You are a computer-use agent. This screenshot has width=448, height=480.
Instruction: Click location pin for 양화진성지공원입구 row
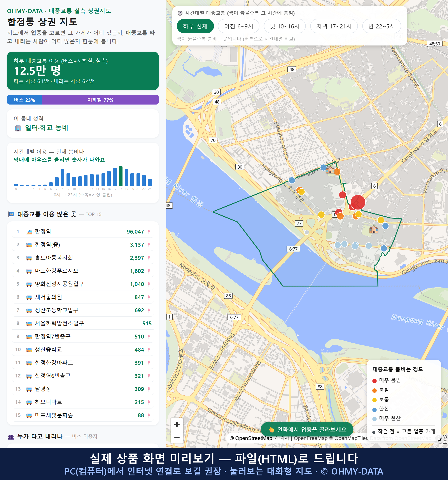tap(149, 284)
